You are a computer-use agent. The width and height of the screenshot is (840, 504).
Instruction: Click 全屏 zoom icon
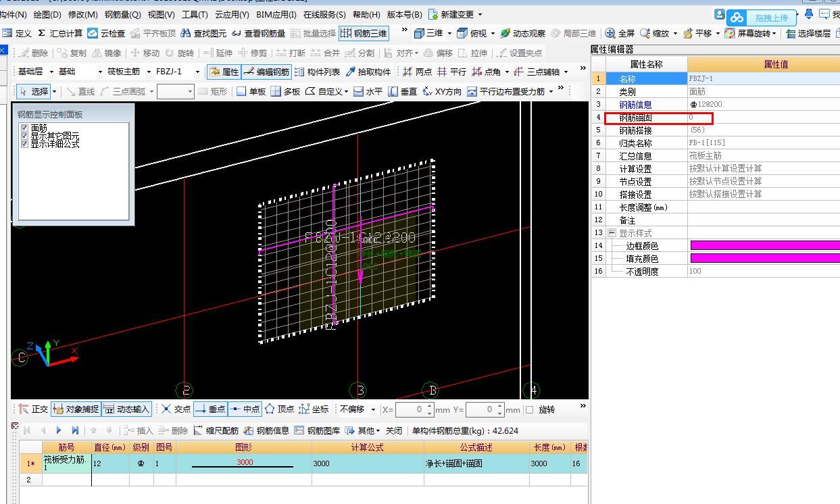click(620, 33)
